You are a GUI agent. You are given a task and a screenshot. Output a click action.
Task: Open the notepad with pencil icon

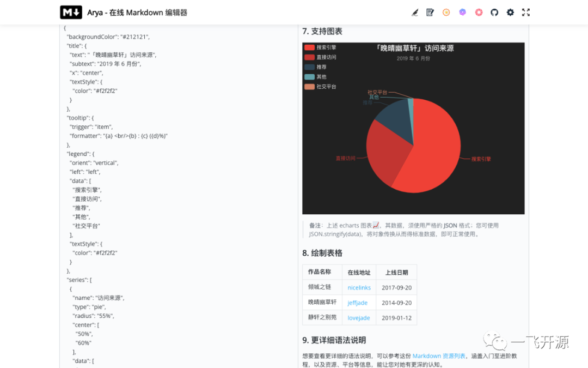[x=430, y=13]
